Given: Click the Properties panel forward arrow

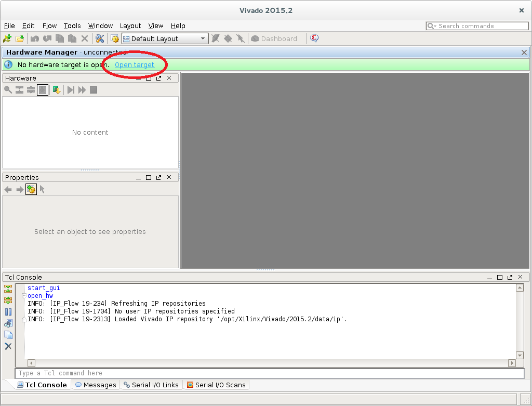Looking at the screenshot, I should tap(20, 189).
